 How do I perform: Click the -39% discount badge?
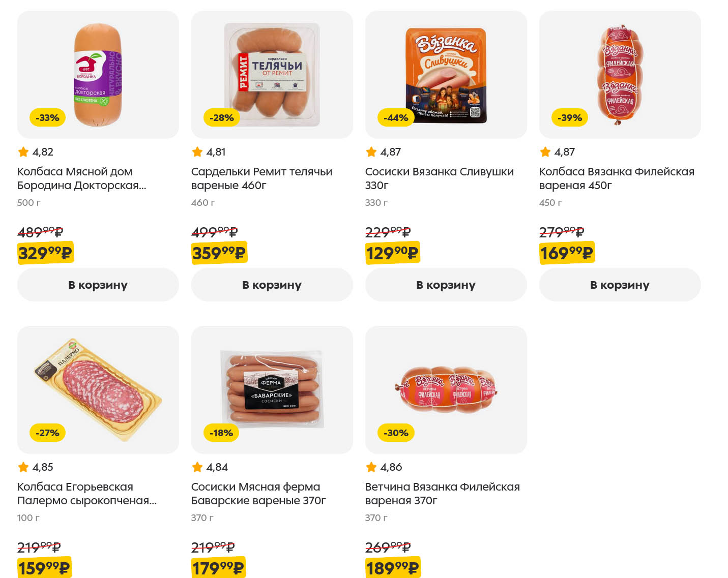point(569,118)
